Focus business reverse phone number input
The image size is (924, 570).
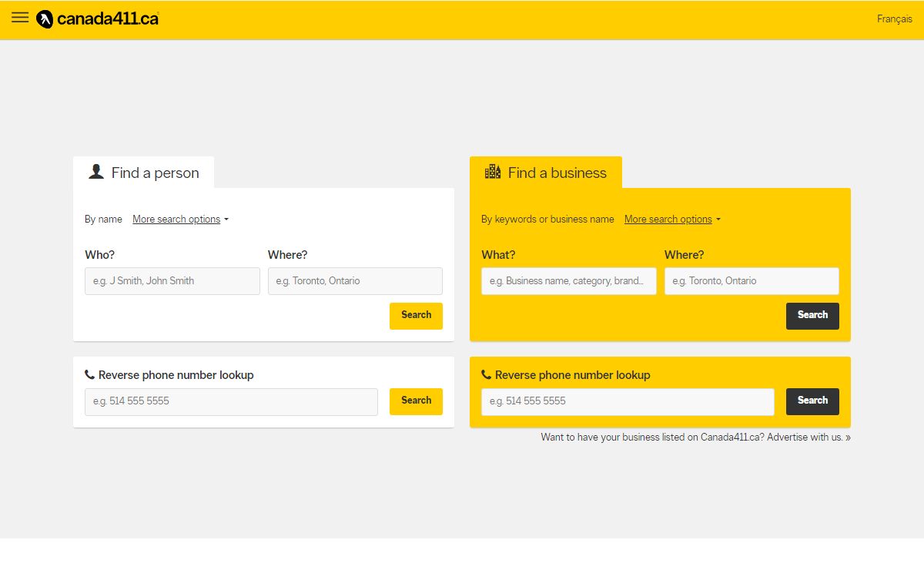[628, 402]
